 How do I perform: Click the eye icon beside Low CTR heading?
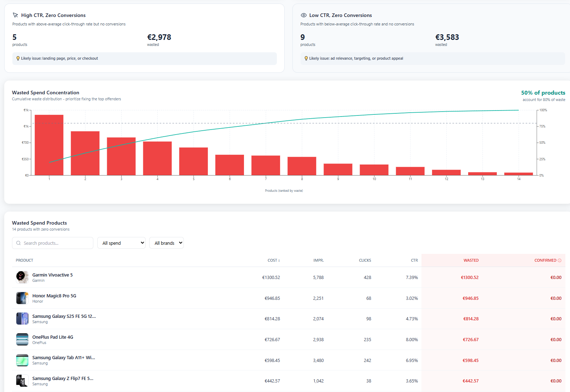coord(303,15)
